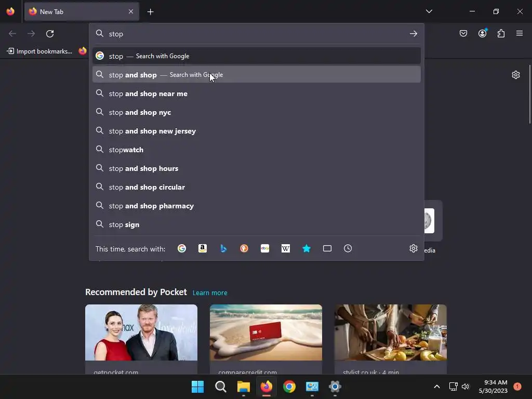The width and height of the screenshot is (532, 399).
Task: Select the New Tab tab
Action: pos(82,11)
